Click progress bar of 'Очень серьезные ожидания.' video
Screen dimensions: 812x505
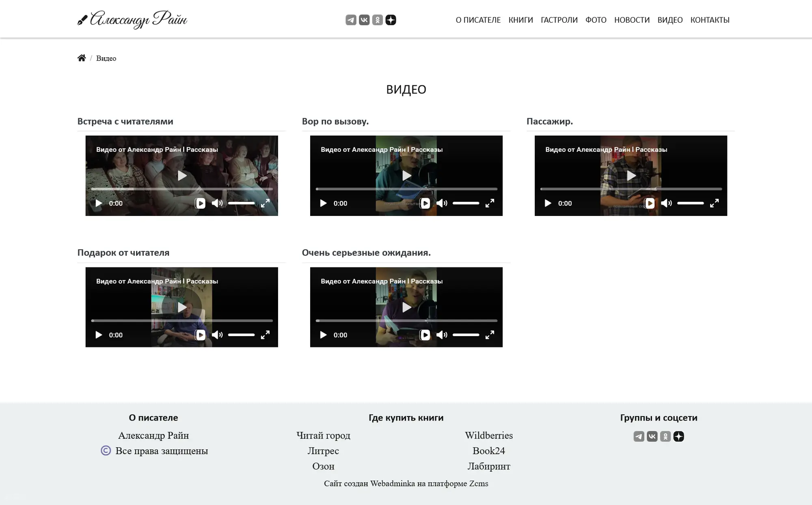(406, 321)
